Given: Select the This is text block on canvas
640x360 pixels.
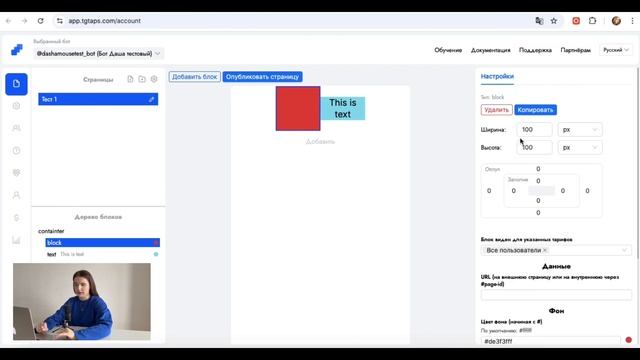Looking at the screenshot, I should [x=343, y=109].
